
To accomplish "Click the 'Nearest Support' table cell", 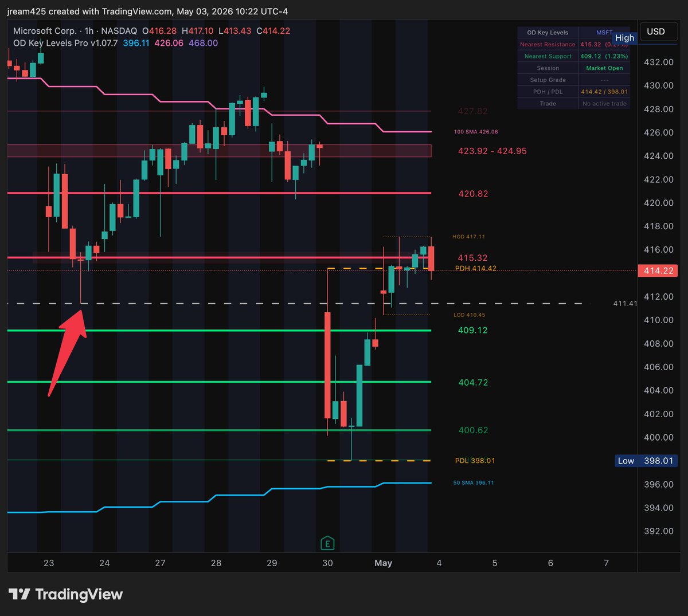I will [548, 56].
